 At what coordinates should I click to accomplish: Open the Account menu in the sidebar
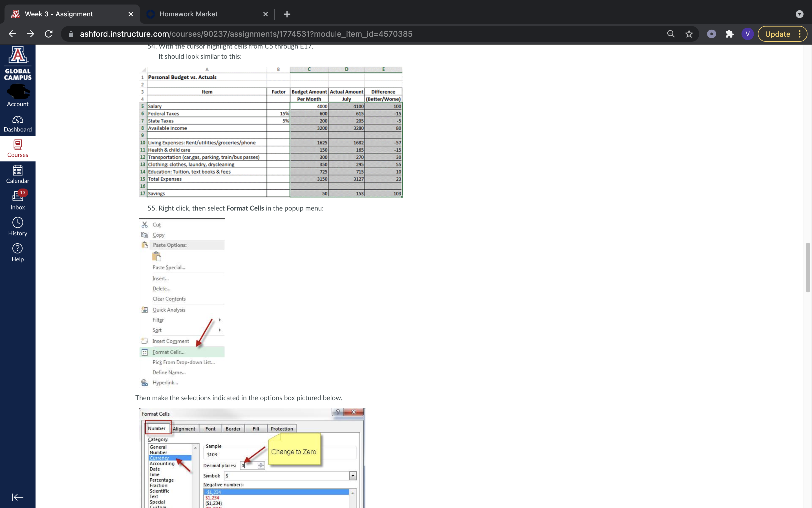18,95
